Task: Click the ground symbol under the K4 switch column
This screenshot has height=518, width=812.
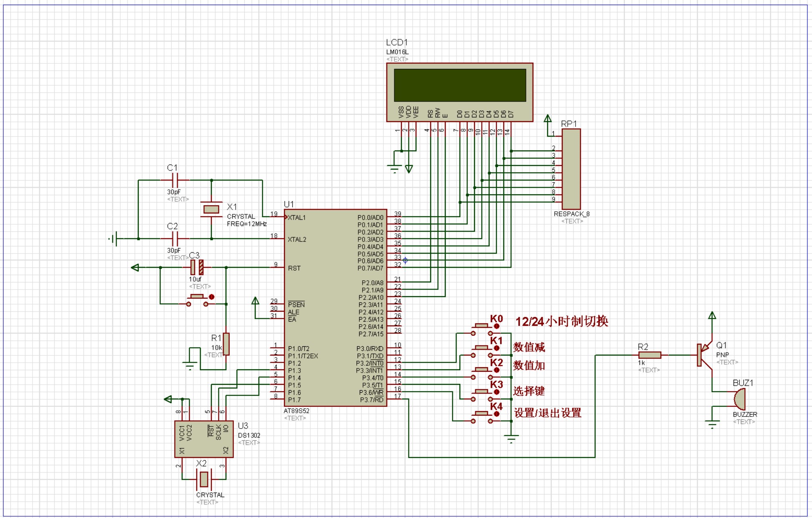Action: (511, 439)
